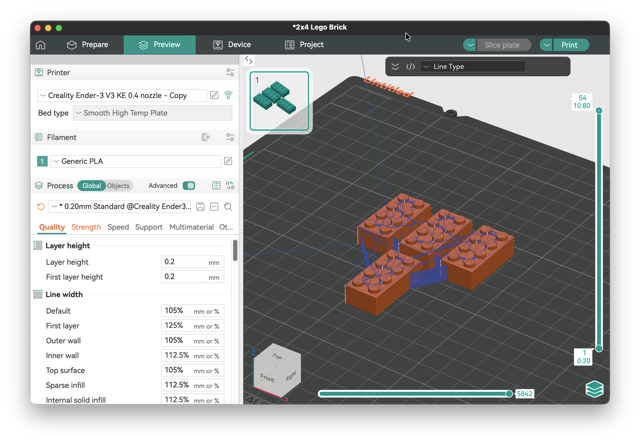Image resolution: width=640 pixels, height=444 pixels.
Task: Click the First layer height field
Action: point(193,277)
